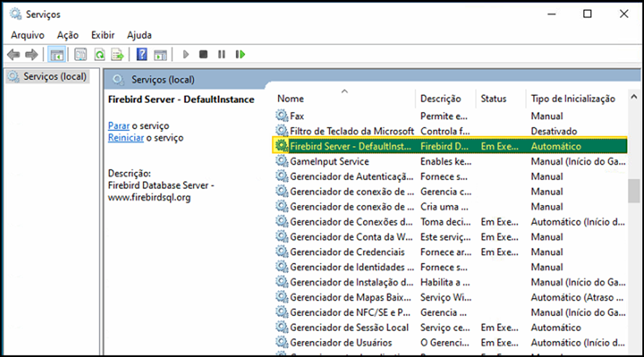Click the gear icon of Gerenciador de Mapas Baixados
Viewport: 644px width, 357px height.
(x=282, y=297)
